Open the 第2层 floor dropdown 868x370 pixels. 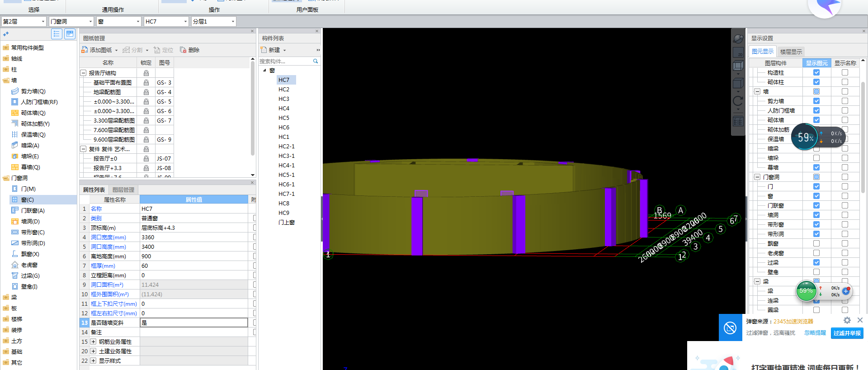(24, 21)
